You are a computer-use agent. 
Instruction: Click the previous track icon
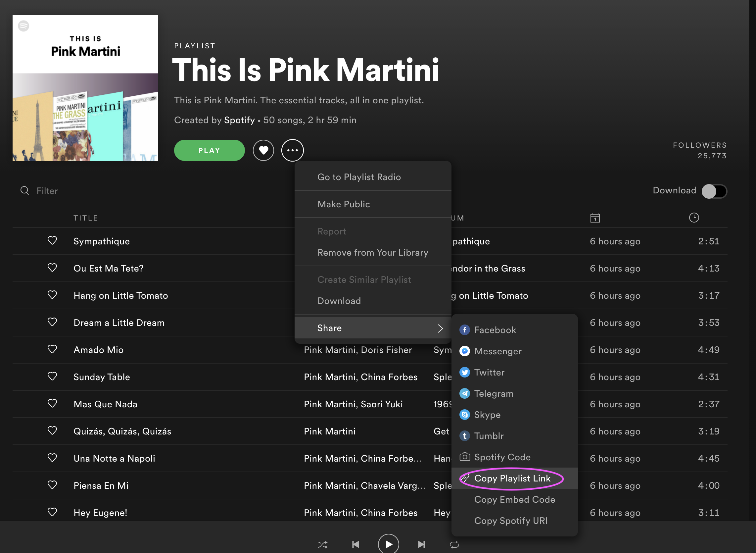(x=355, y=545)
